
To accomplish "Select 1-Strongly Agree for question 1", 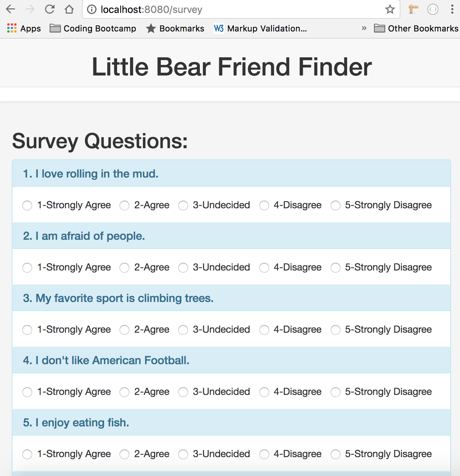I will pos(27,205).
